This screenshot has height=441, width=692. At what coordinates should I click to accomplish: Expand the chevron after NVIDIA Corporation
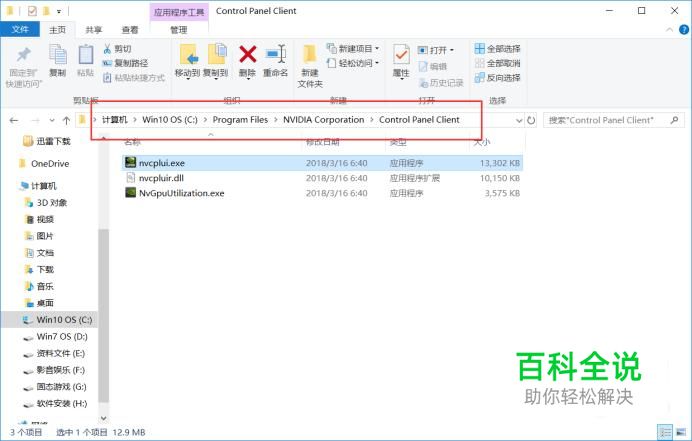click(372, 120)
